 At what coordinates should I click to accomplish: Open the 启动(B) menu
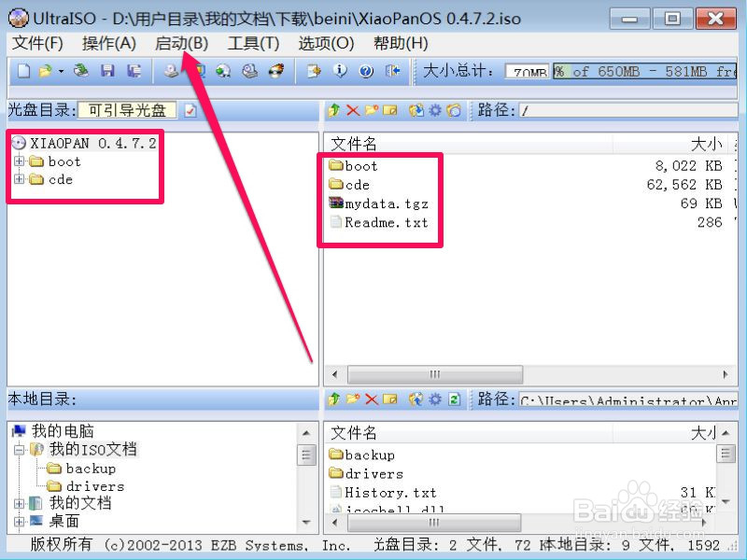181,43
